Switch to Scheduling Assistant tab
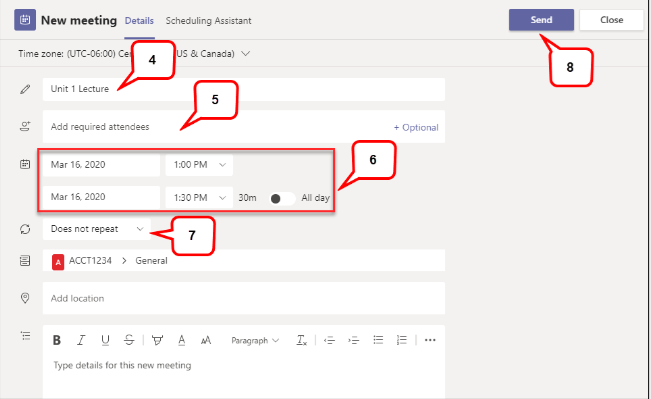This screenshot has height=399, width=651. (x=208, y=20)
